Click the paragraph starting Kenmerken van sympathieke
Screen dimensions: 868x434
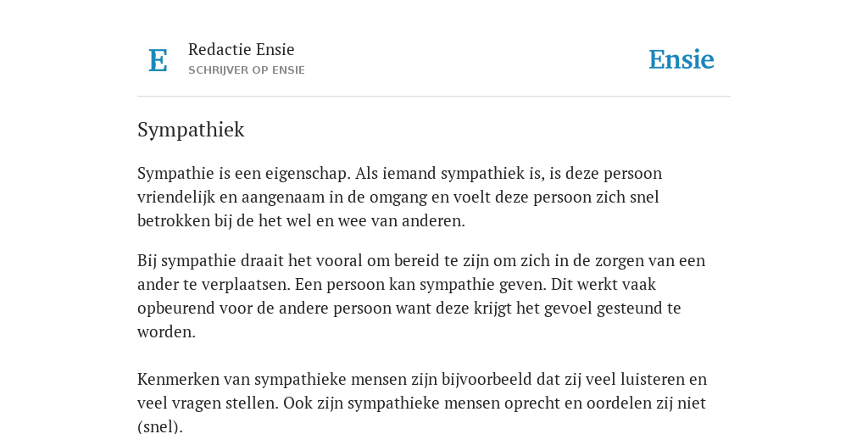click(422, 403)
